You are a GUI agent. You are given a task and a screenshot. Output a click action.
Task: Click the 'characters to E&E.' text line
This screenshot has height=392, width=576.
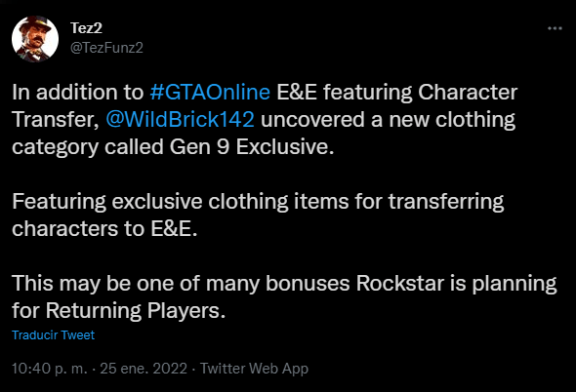pos(104,228)
